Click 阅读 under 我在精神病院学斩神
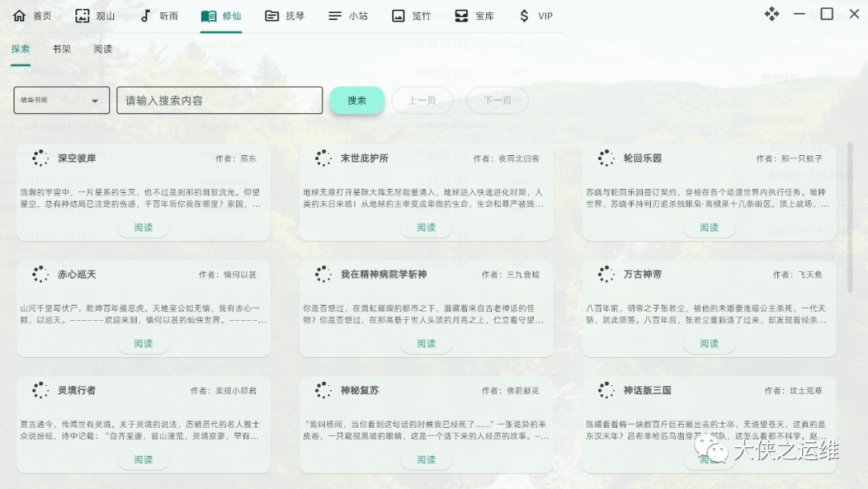Viewport: 868px width, 489px height. point(426,344)
